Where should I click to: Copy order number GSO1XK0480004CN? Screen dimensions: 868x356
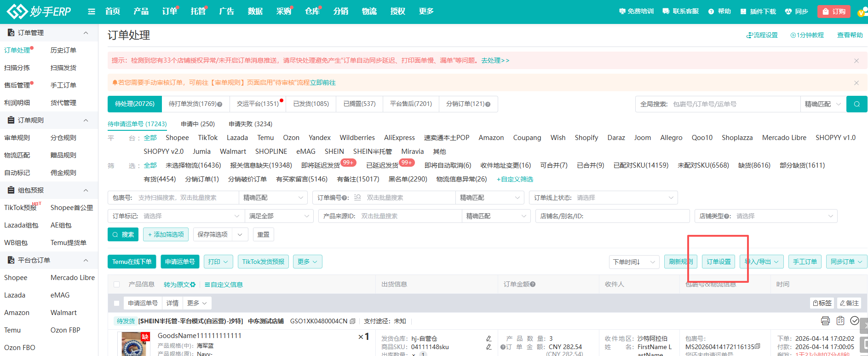pos(352,321)
